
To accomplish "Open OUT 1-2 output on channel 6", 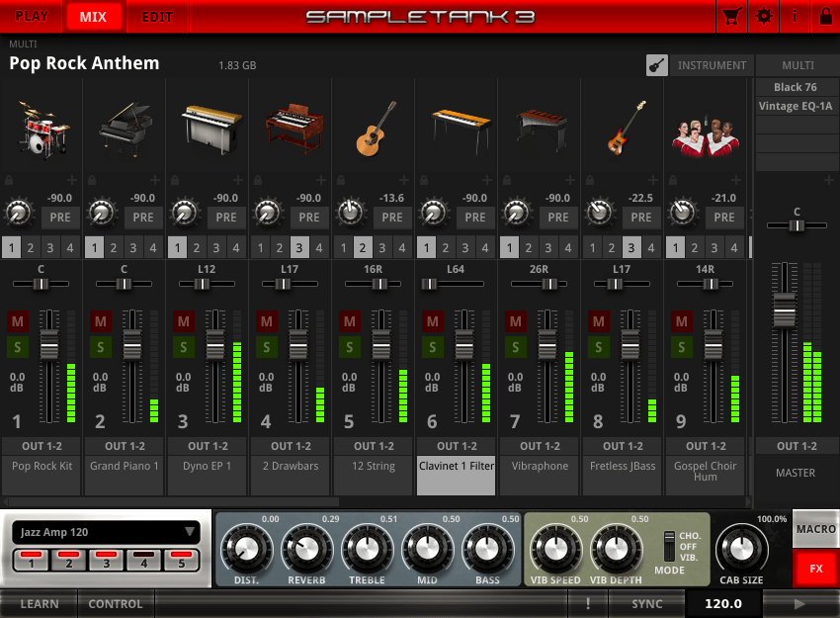I will (x=457, y=446).
